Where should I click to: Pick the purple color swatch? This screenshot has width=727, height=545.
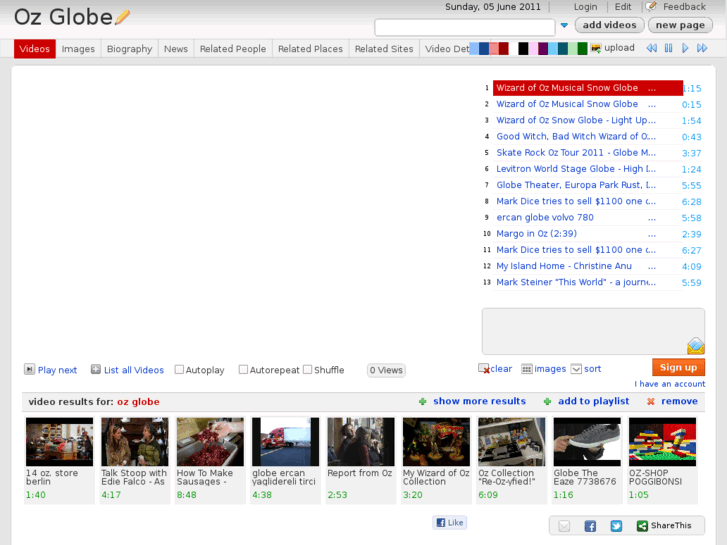[x=543, y=48]
